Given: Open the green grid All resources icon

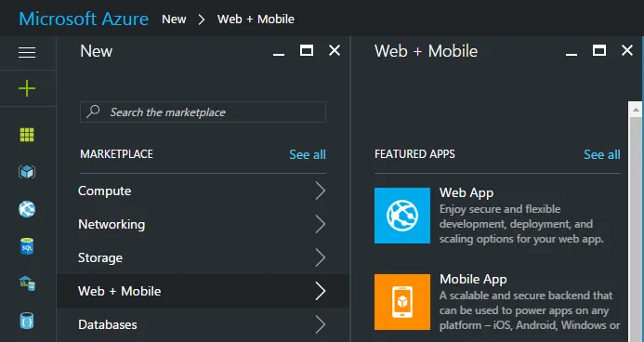Looking at the screenshot, I should [27, 135].
